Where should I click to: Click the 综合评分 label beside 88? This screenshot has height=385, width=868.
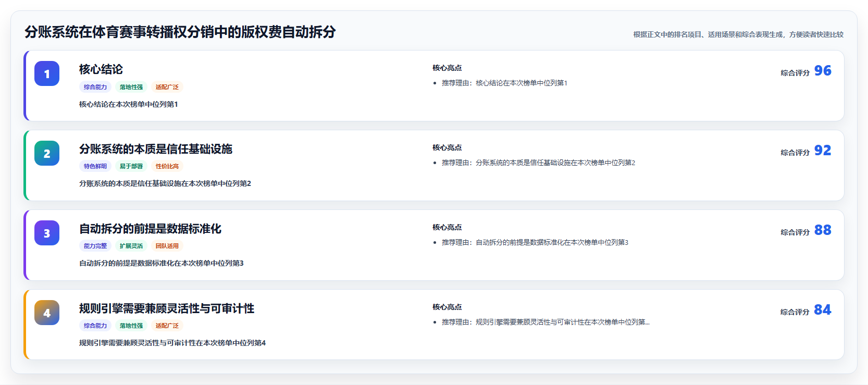pyautogui.click(x=795, y=232)
